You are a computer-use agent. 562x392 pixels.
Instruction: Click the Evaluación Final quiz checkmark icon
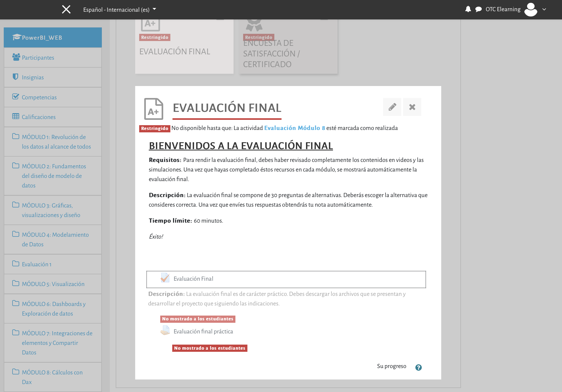coord(165,278)
